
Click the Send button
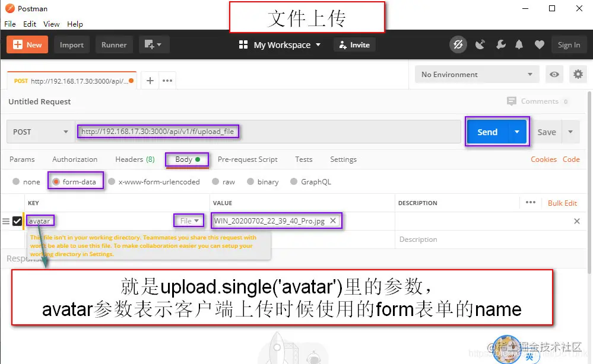pos(487,132)
